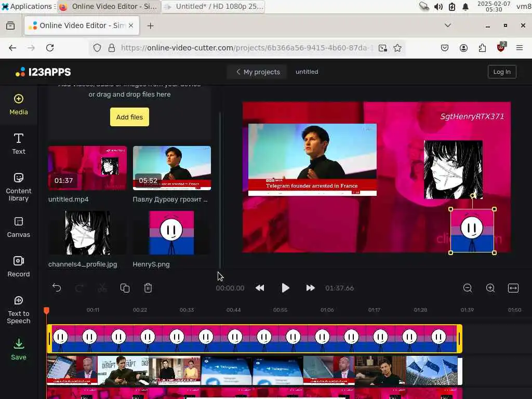Open the notifications bell in system tray
The height and width of the screenshot is (399, 532).
click(x=465, y=7)
